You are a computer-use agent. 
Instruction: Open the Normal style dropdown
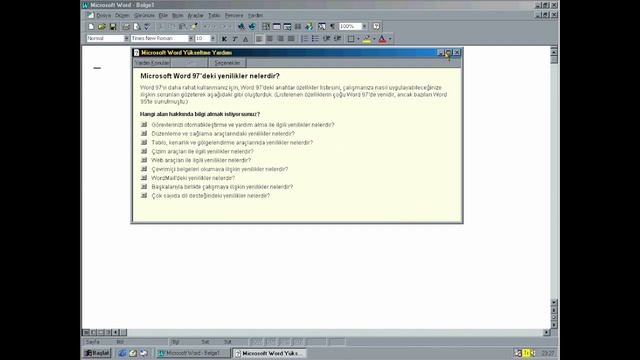tap(126, 38)
